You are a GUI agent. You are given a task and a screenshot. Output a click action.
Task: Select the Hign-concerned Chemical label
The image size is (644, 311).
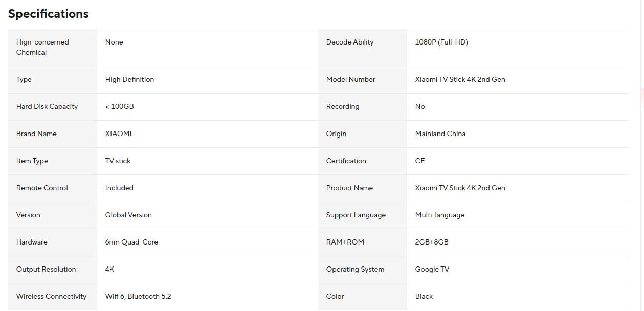pos(42,47)
